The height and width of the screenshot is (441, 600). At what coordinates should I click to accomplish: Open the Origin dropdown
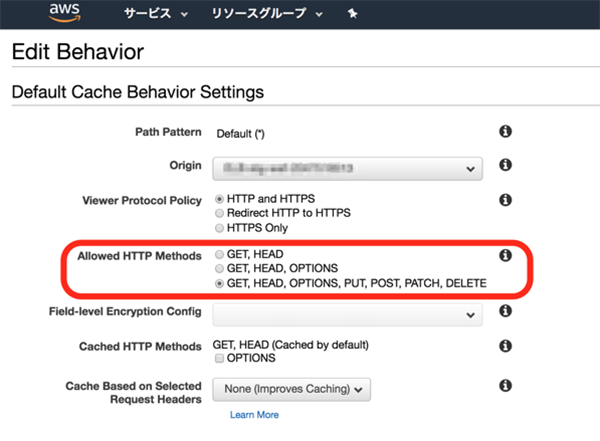pyautogui.click(x=347, y=167)
